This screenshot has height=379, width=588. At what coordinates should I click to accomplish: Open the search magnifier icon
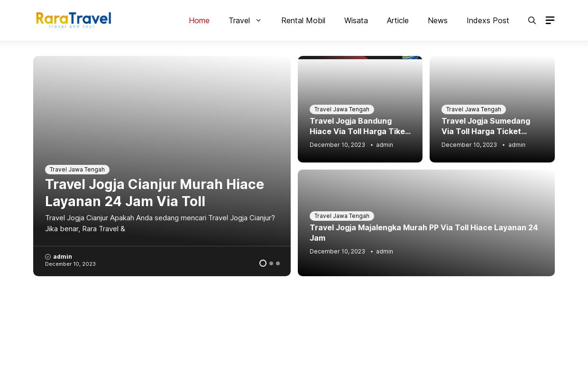point(532,20)
